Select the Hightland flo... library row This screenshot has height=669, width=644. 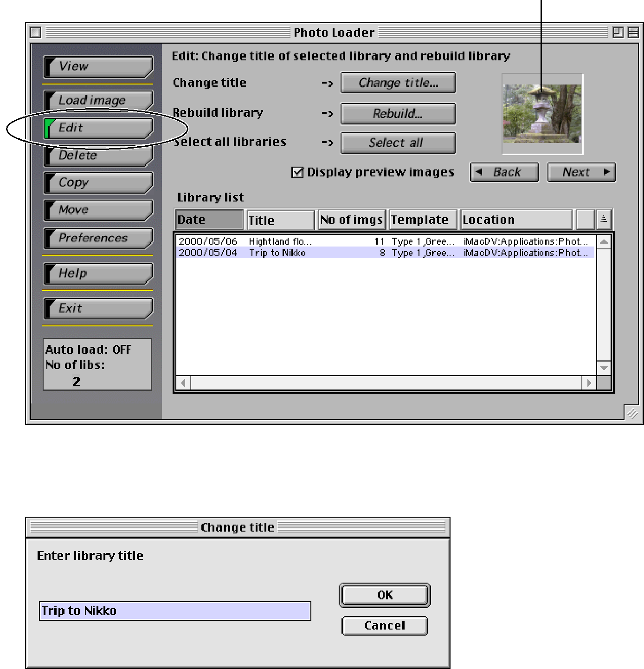385,241
